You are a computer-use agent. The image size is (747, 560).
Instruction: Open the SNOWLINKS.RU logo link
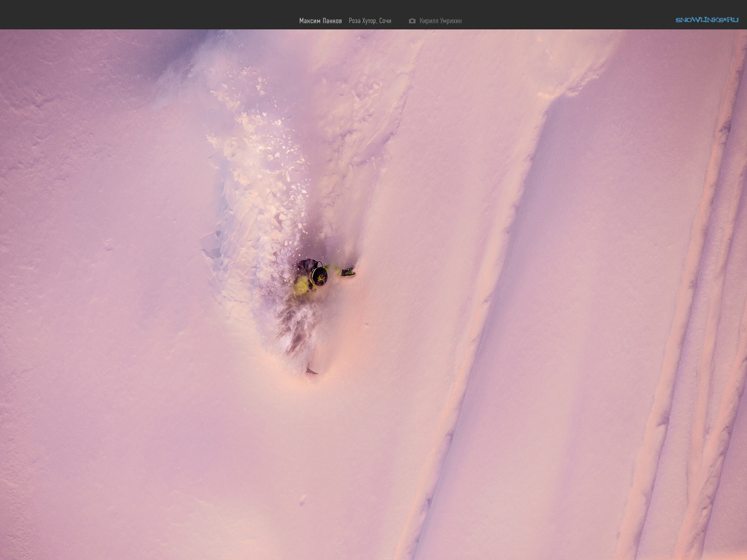[707, 20]
